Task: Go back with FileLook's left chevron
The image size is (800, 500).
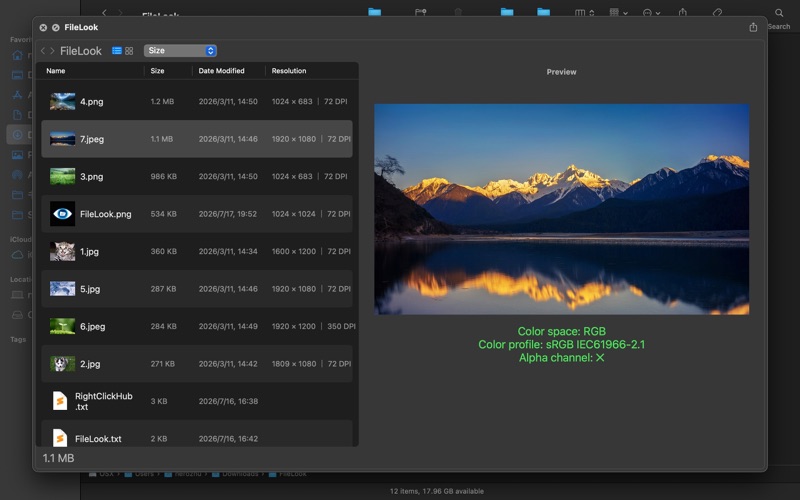Action: point(43,51)
